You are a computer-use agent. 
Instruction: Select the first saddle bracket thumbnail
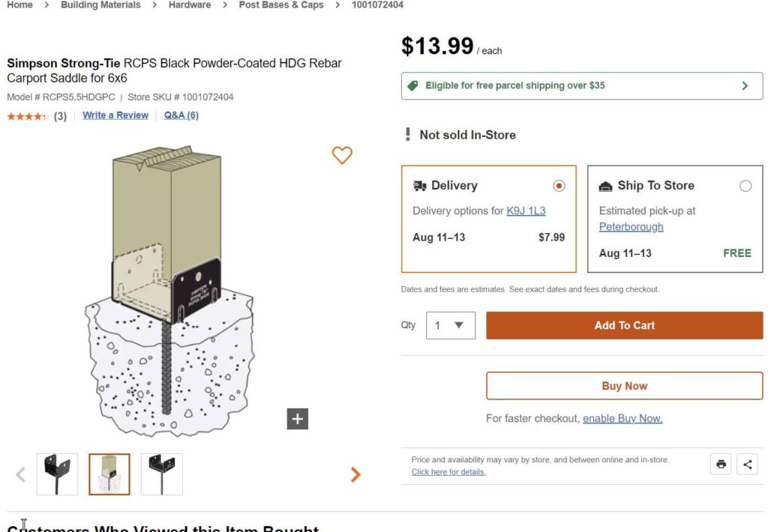[58, 474]
